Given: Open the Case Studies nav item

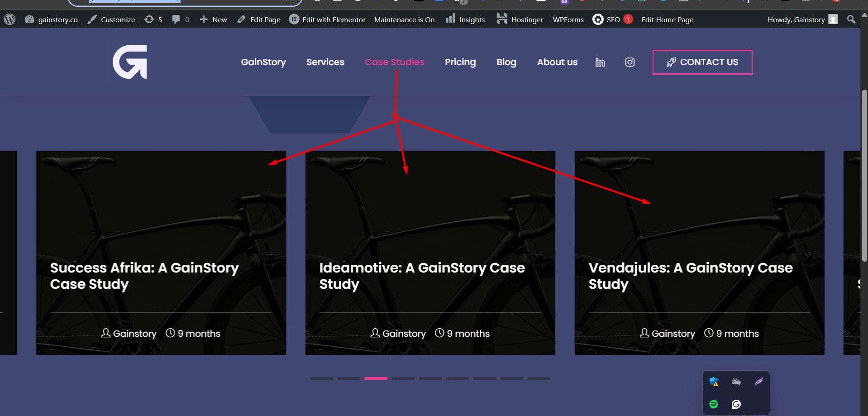Looking at the screenshot, I should (x=395, y=62).
